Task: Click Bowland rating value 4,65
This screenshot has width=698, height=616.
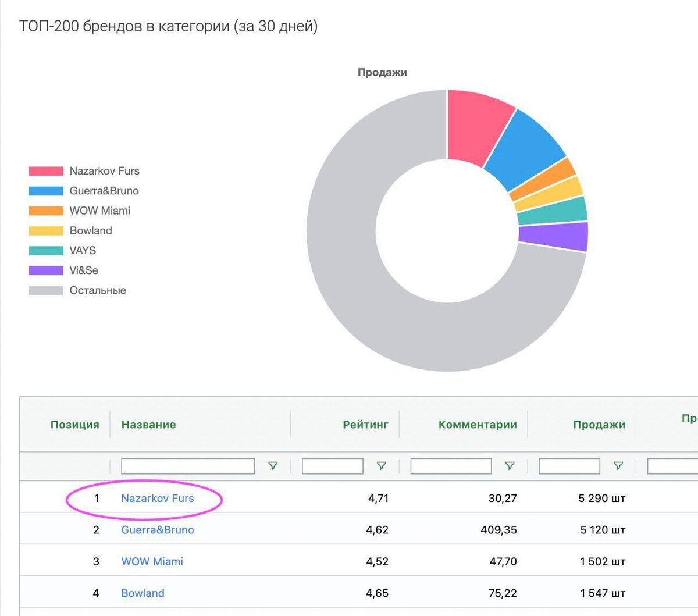Action: pyautogui.click(x=377, y=593)
